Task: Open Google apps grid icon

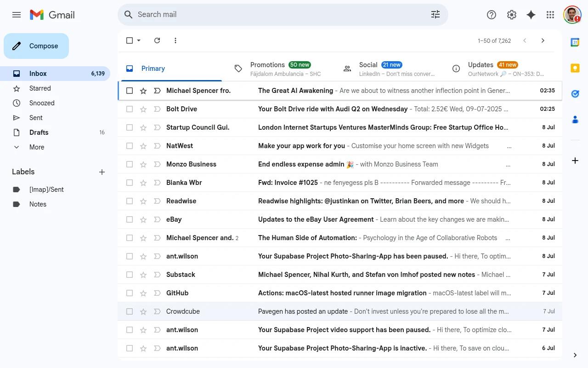Action: [x=550, y=15]
